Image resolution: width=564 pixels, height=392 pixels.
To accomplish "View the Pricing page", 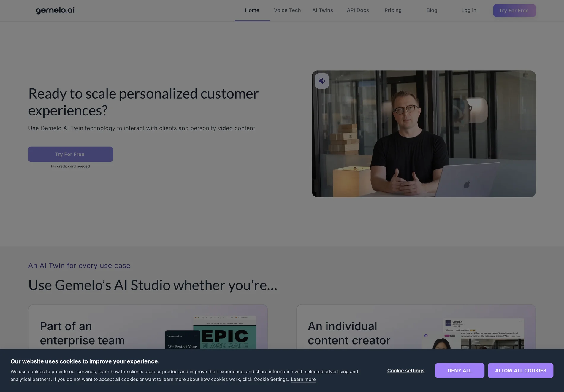I will [393, 10].
